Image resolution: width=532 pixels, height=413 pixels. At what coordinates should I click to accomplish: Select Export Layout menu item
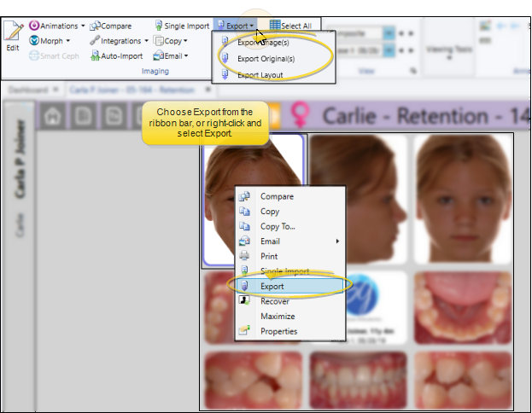260,75
